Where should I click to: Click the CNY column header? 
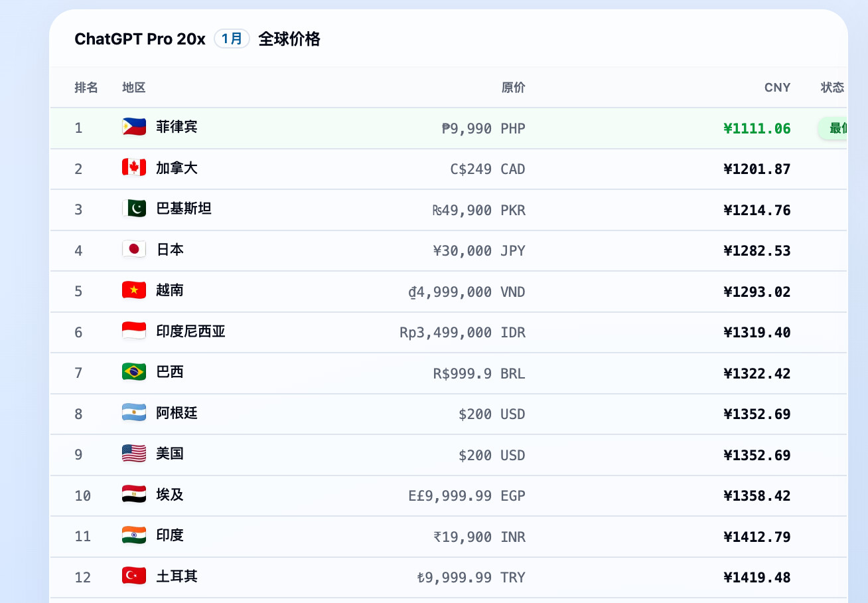point(778,88)
